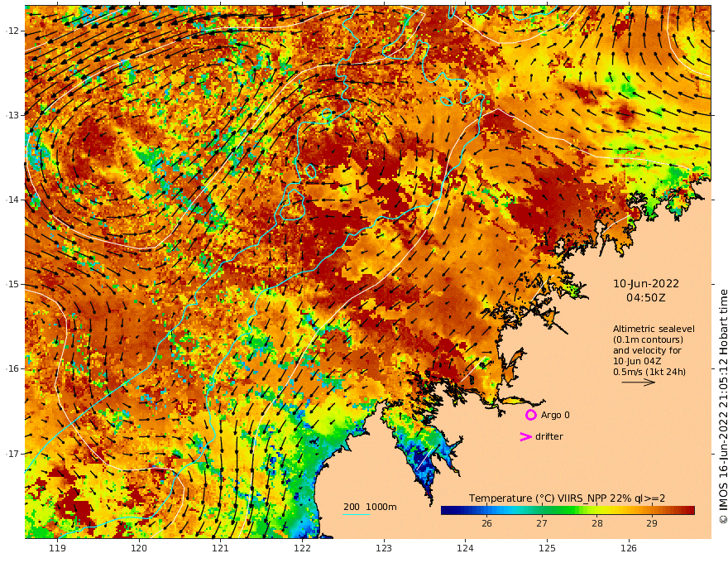Click the date text 10-Jun-2022

coord(646,284)
